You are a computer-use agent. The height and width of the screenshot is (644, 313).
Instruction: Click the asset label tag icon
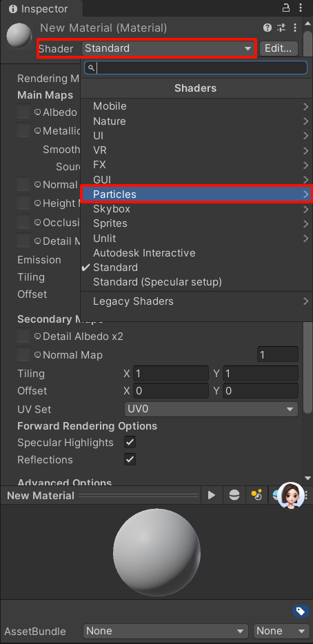coord(301,611)
